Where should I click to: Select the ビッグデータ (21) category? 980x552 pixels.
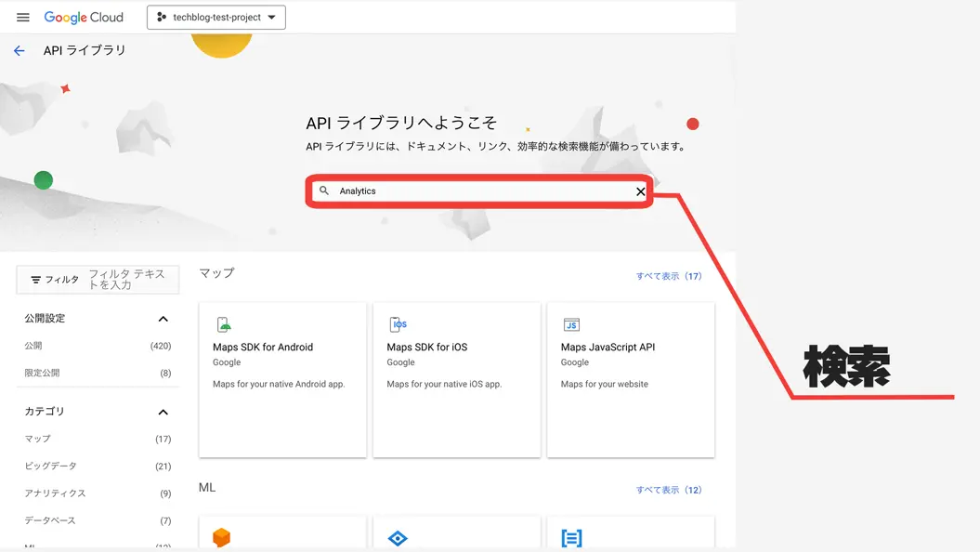pyautogui.click(x=98, y=467)
